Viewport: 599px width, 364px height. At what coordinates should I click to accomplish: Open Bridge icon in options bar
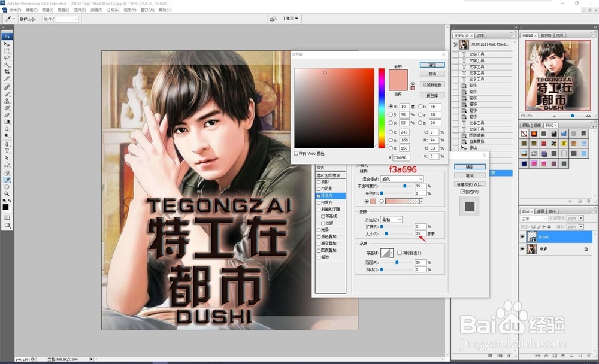pos(273,19)
